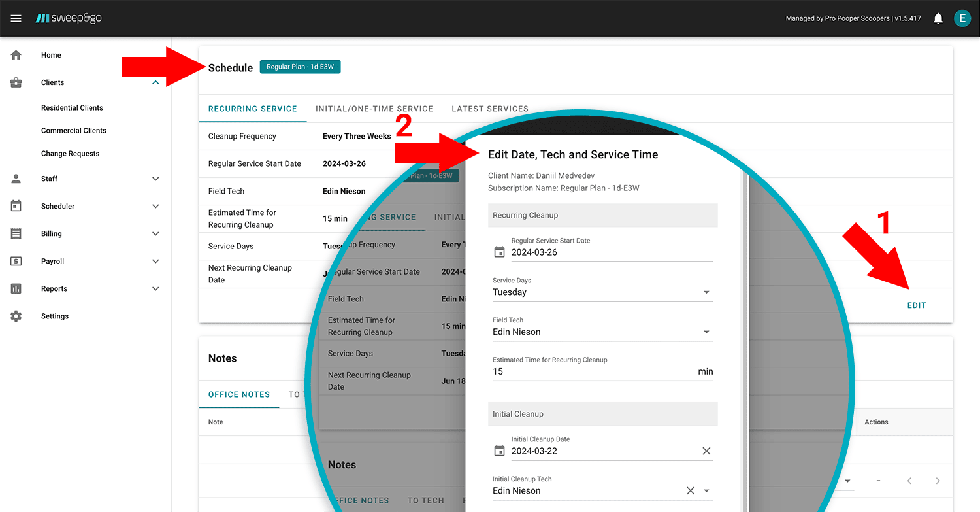Click the Regular Plan - 1d-E3W badge

[x=300, y=66]
